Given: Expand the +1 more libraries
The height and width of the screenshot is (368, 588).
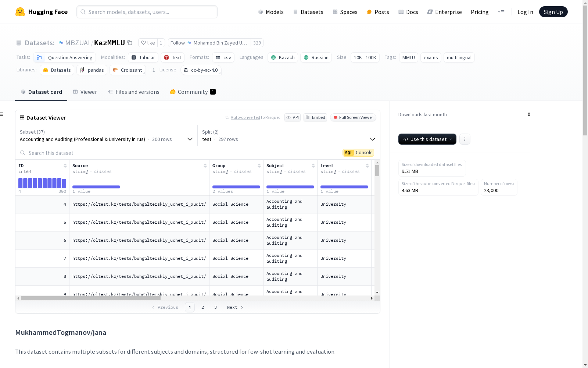Looking at the screenshot, I should click(152, 70).
